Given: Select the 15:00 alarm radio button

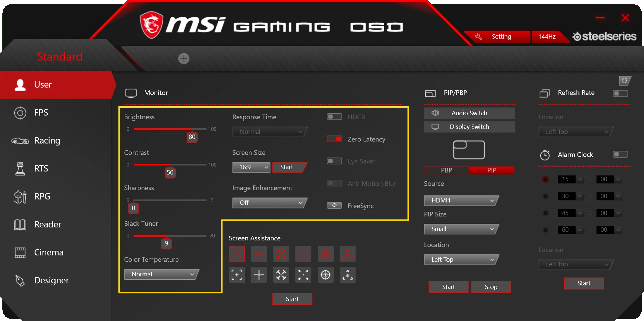Looking at the screenshot, I should coord(546,179).
